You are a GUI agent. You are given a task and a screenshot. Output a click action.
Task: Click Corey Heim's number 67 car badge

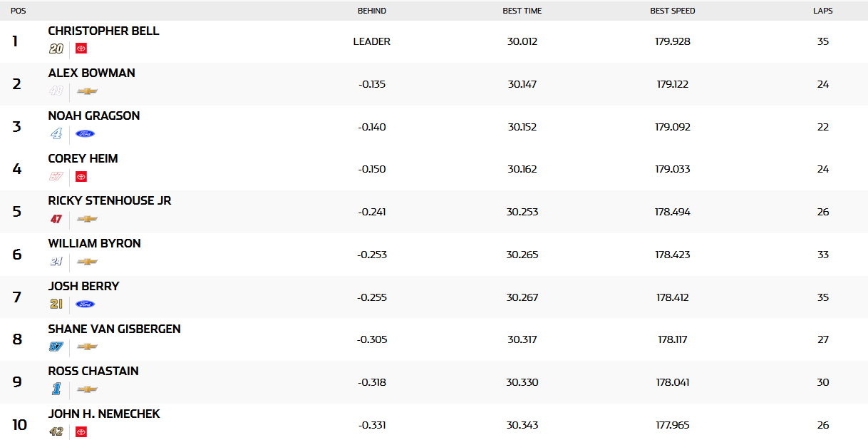pyautogui.click(x=56, y=176)
